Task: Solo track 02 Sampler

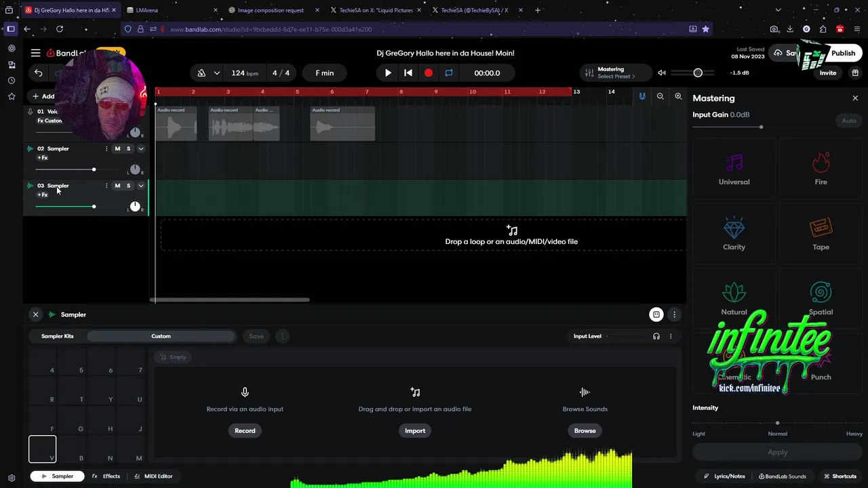Action: (x=128, y=148)
